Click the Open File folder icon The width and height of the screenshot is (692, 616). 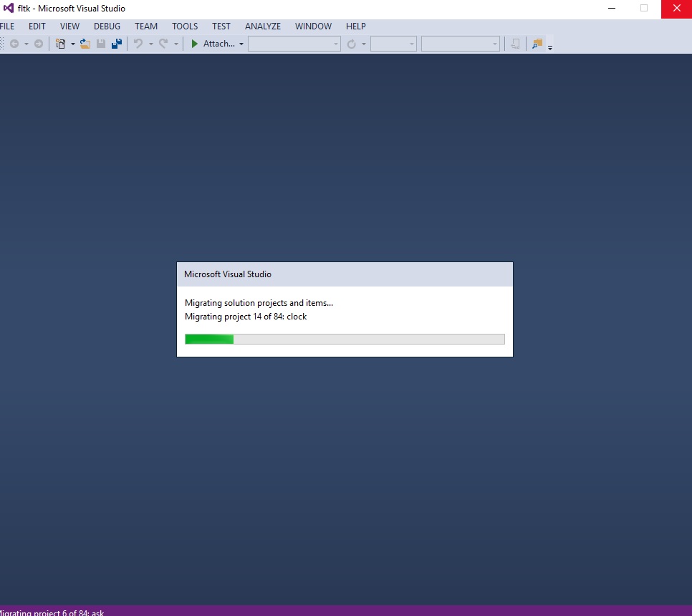[85, 44]
